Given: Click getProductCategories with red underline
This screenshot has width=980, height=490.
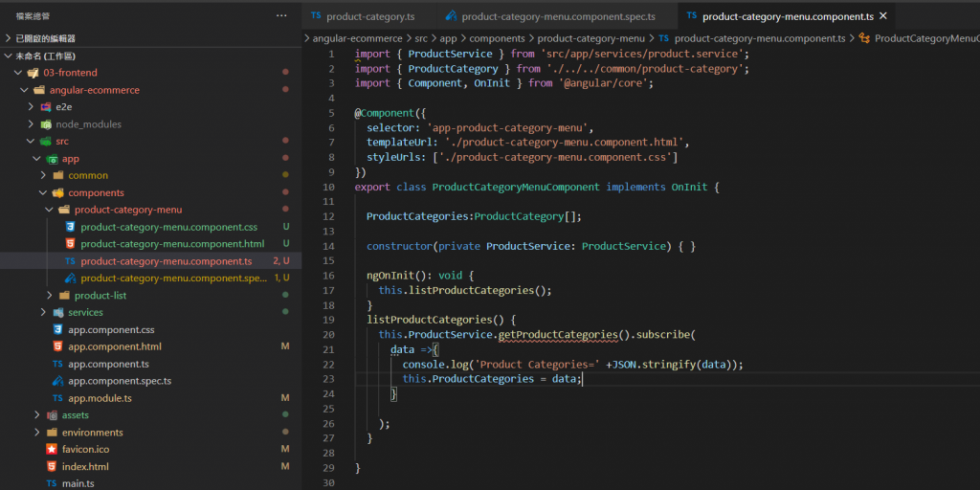Looking at the screenshot, I should click(558, 334).
